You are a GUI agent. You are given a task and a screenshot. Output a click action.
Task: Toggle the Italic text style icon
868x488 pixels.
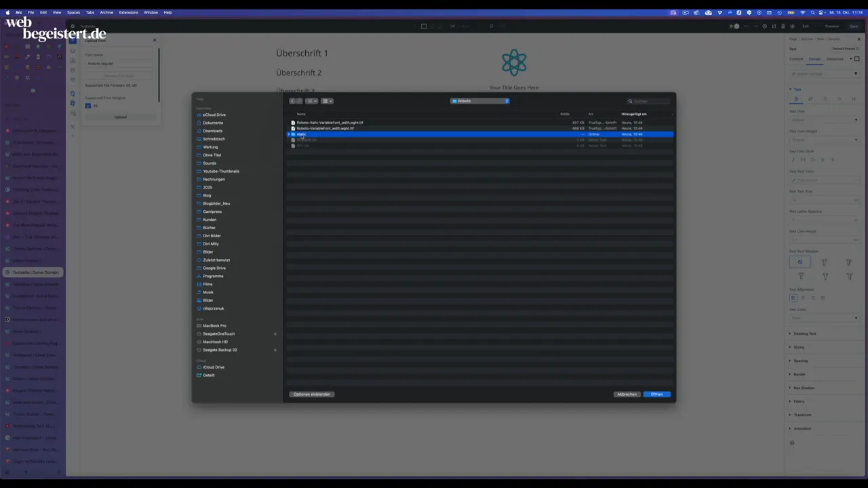click(x=803, y=160)
